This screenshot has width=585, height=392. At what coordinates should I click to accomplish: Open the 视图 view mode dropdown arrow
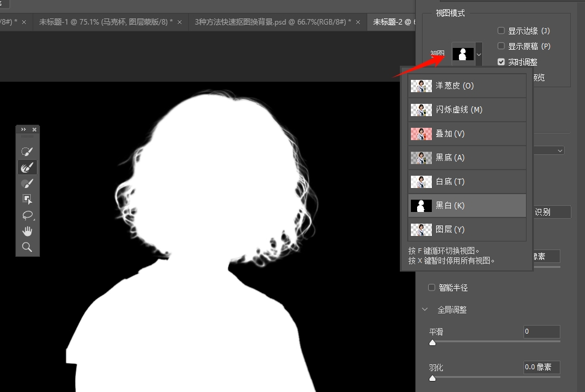479,54
